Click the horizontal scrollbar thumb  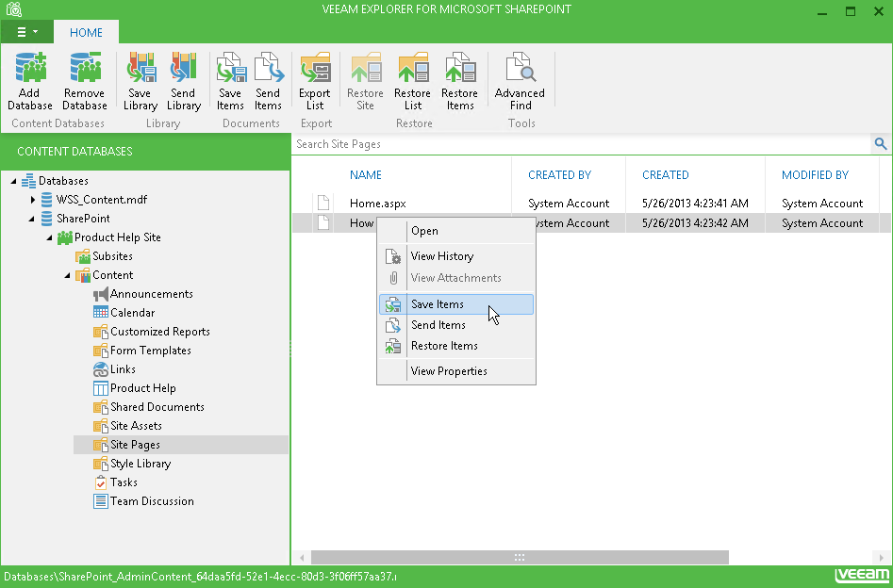(520, 557)
